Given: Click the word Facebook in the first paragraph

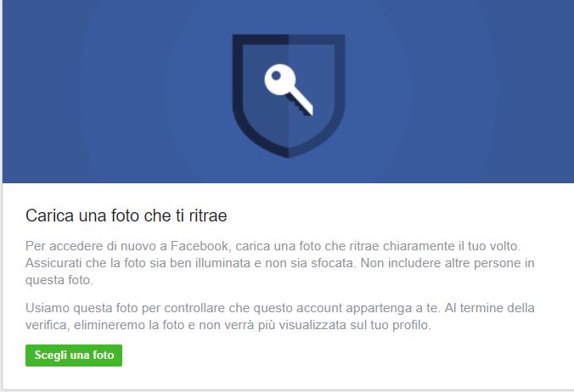Looking at the screenshot, I should pos(200,246).
